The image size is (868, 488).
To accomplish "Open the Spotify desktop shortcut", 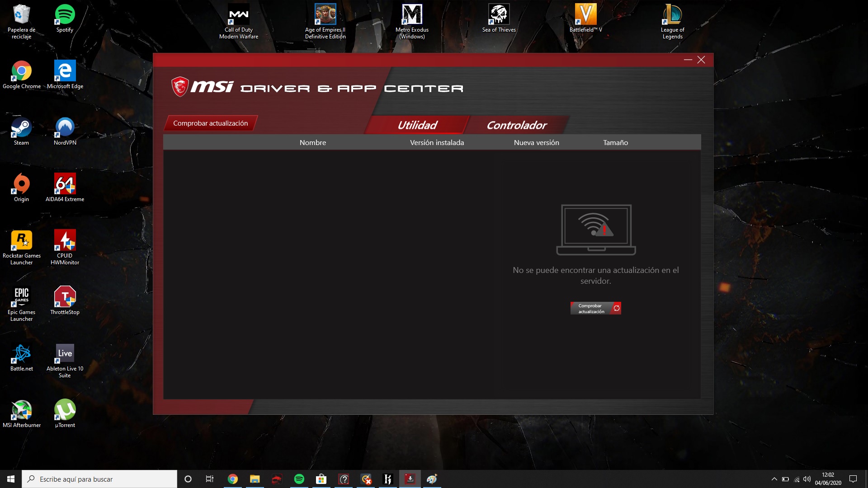I will coord(65,19).
